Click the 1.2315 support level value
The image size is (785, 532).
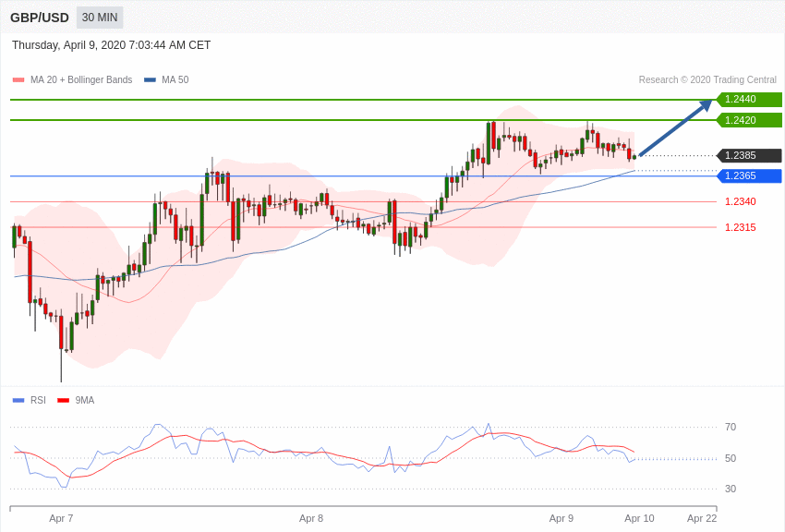click(741, 227)
